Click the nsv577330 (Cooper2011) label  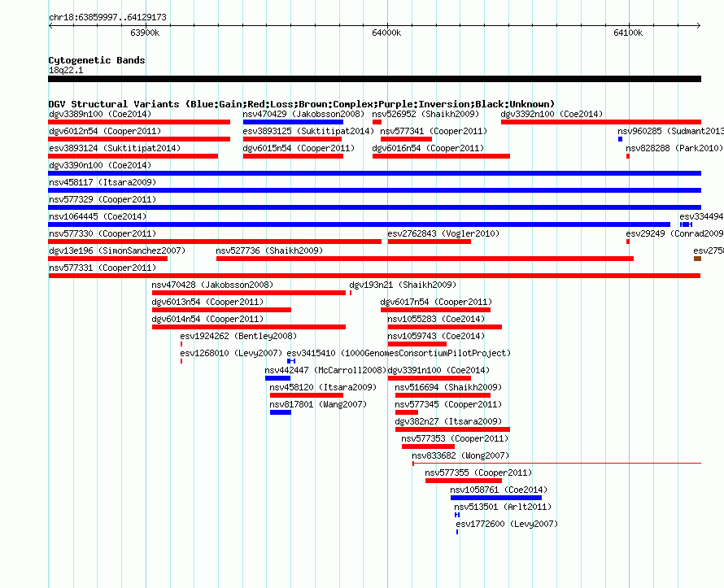102,233
